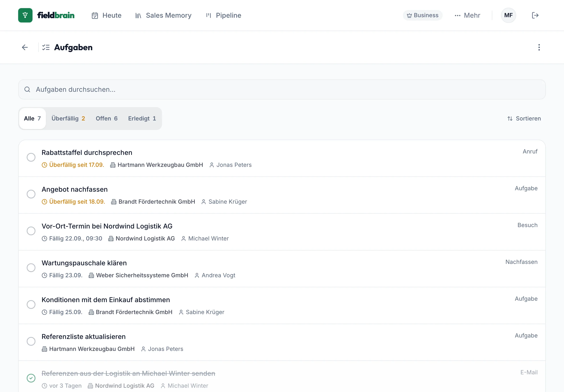Viewport: 564px width, 392px height.
Task: Click the Nachfassen type label
Action: [521, 262]
